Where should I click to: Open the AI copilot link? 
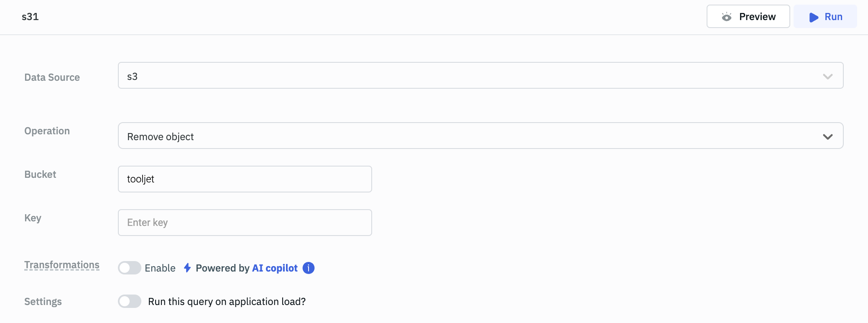click(275, 268)
